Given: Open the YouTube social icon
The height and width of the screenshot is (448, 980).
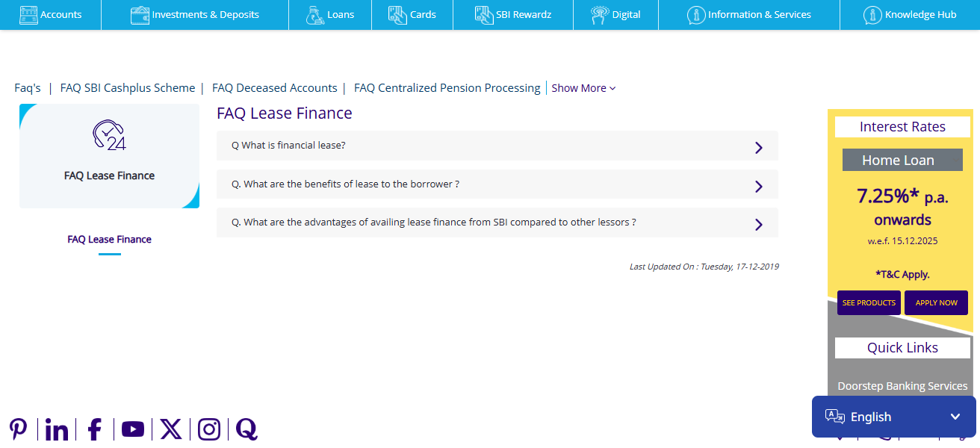Looking at the screenshot, I should 133,429.
